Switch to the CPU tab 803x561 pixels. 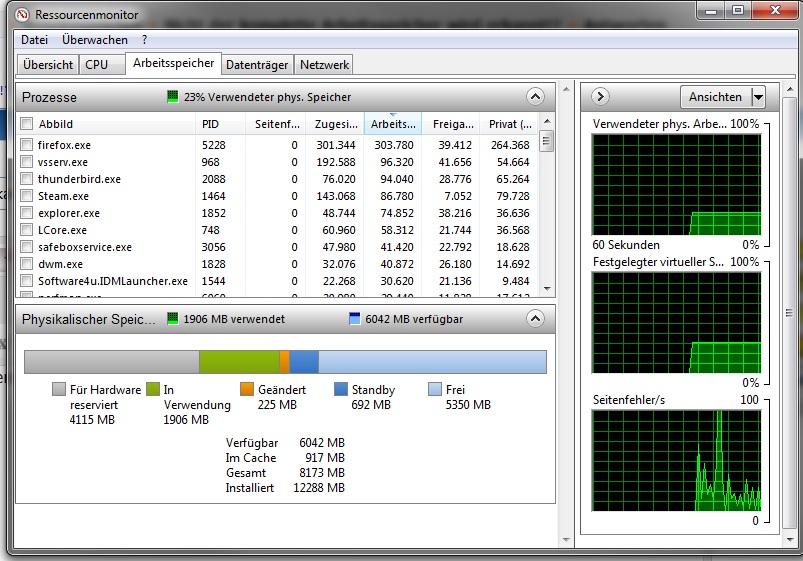point(102,65)
